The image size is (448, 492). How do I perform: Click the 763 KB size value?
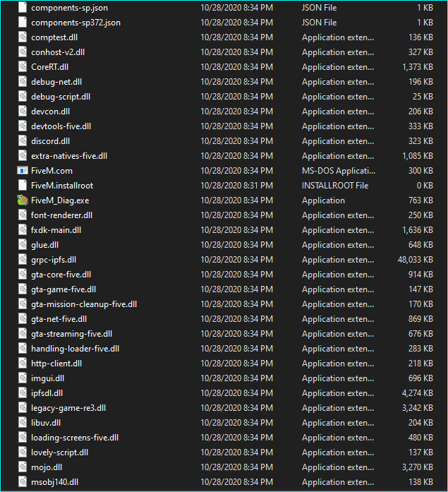tap(420, 200)
